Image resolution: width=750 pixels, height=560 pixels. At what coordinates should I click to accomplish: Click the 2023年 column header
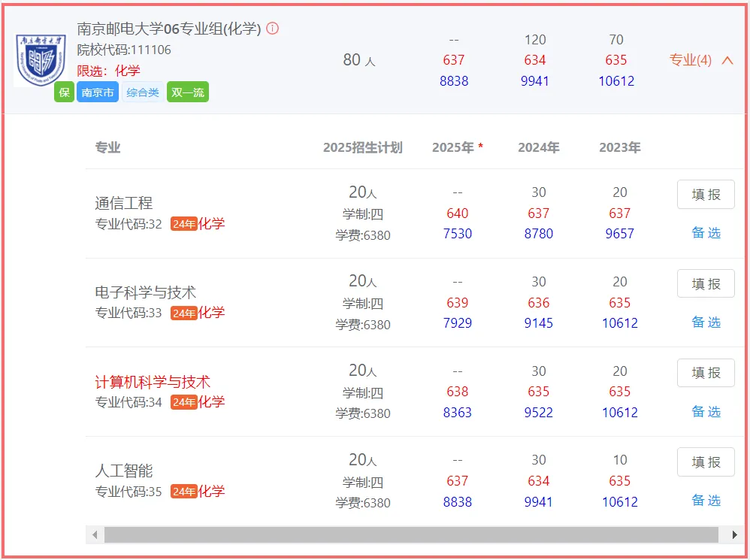tap(620, 147)
